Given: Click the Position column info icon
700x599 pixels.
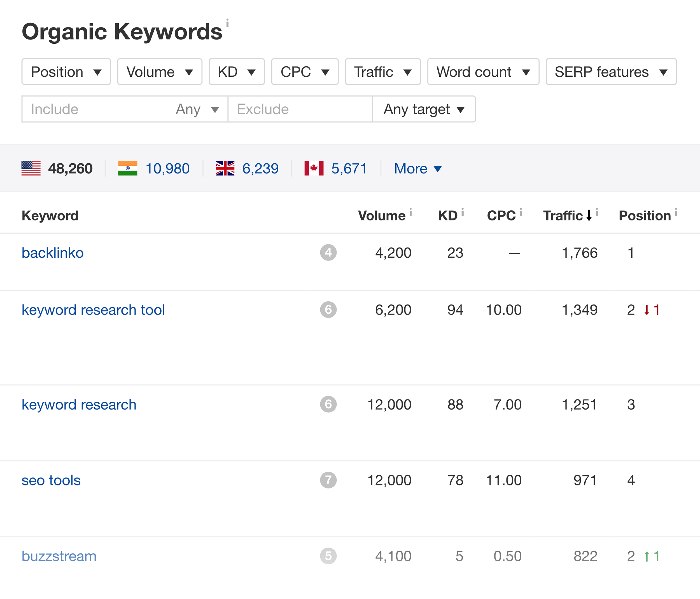Looking at the screenshot, I should point(676,212).
